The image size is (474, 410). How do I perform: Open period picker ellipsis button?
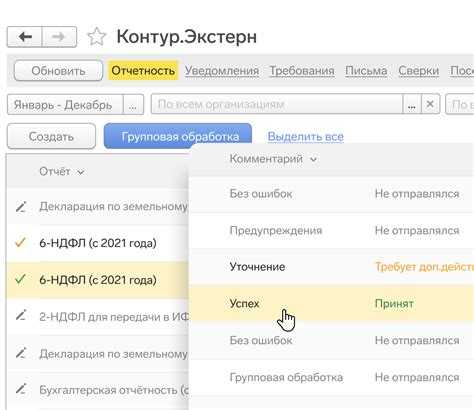133,105
